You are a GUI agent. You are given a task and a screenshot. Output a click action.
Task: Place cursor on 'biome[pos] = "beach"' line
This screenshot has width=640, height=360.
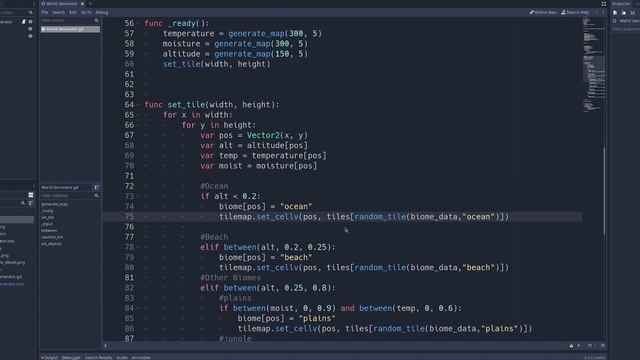[x=265, y=258]
